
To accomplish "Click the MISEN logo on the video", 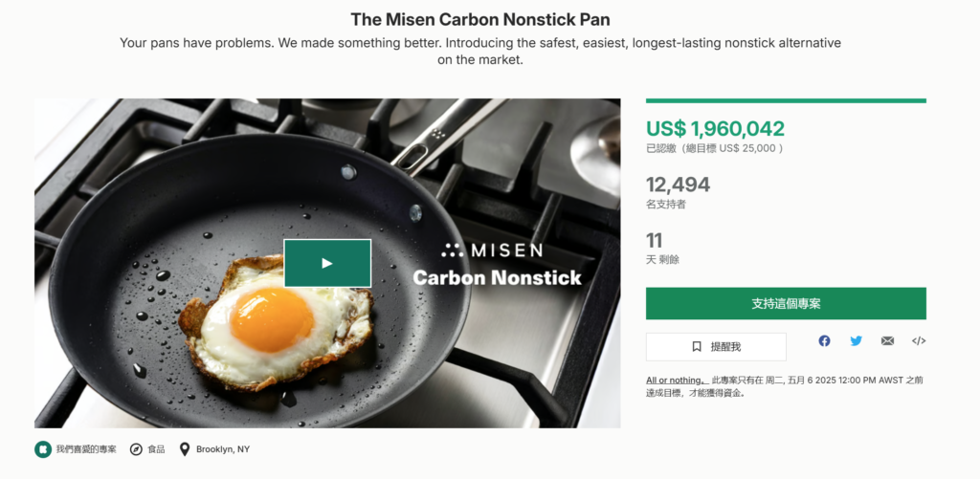I will pos(492,250).
